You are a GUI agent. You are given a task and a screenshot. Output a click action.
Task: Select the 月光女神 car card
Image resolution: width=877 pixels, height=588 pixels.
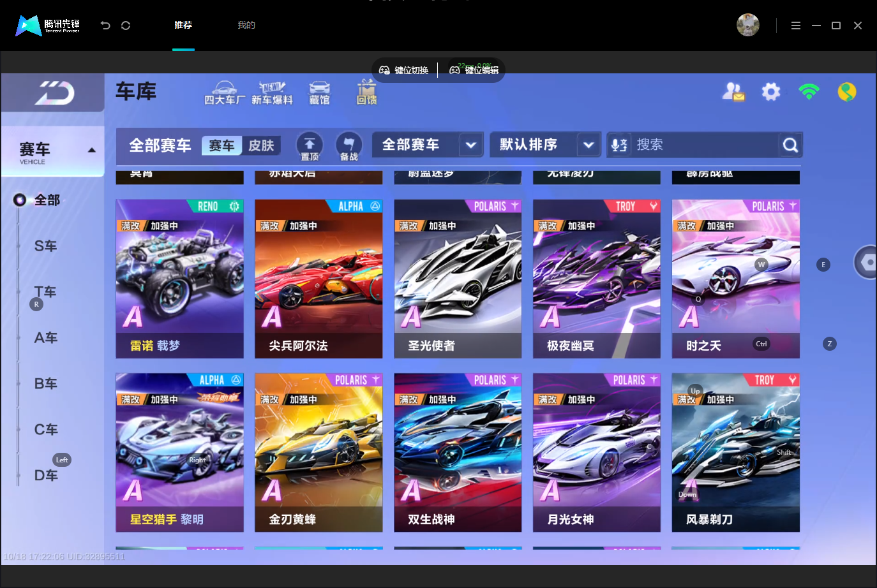coord(597,453)
